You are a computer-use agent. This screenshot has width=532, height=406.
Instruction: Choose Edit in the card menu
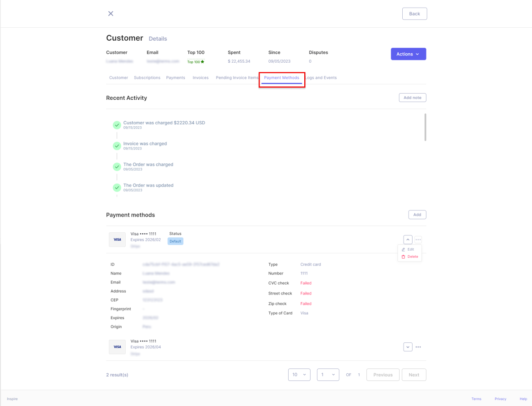(x=408, y=249)
